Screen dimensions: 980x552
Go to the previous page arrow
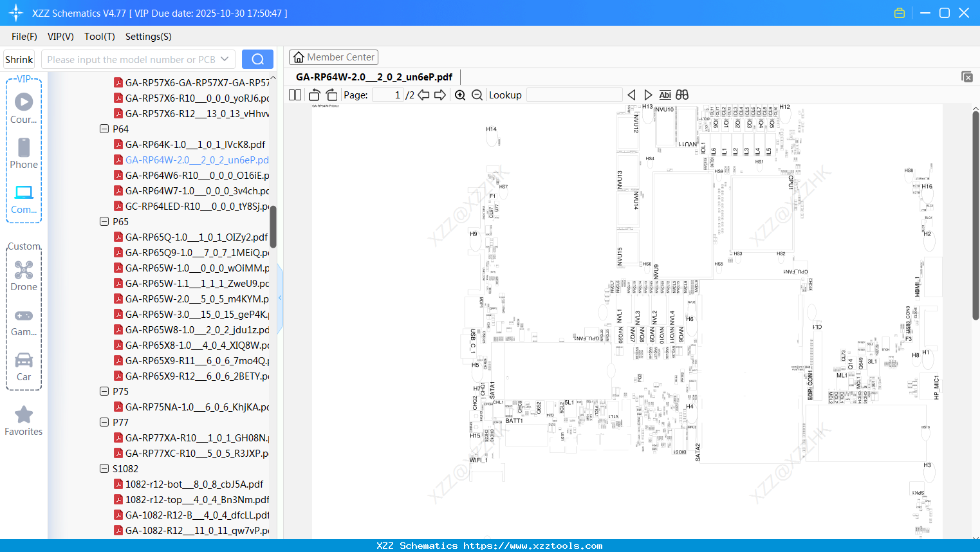click(x=423, y=95)
